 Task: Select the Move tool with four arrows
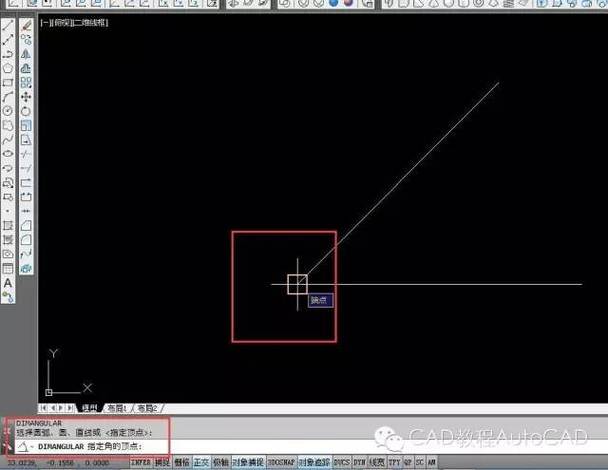(x=26, y=97)
